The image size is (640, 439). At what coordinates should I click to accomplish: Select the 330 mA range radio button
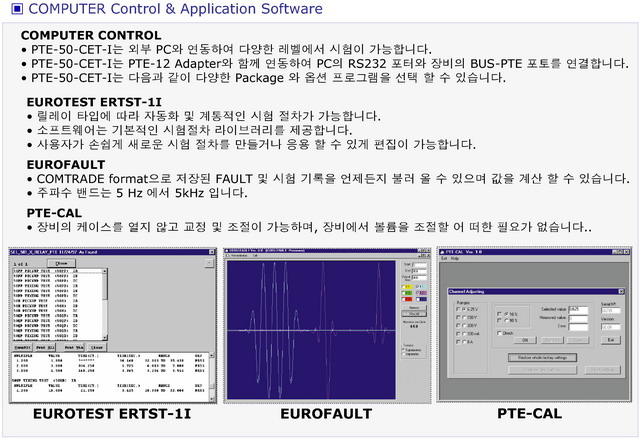464,334
